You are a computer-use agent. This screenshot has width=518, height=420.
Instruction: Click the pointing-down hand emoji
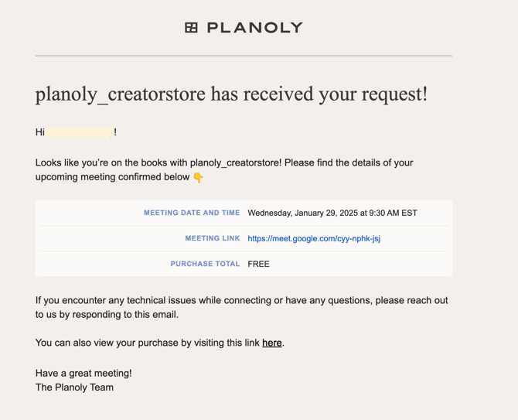click(x=199, y=177)
